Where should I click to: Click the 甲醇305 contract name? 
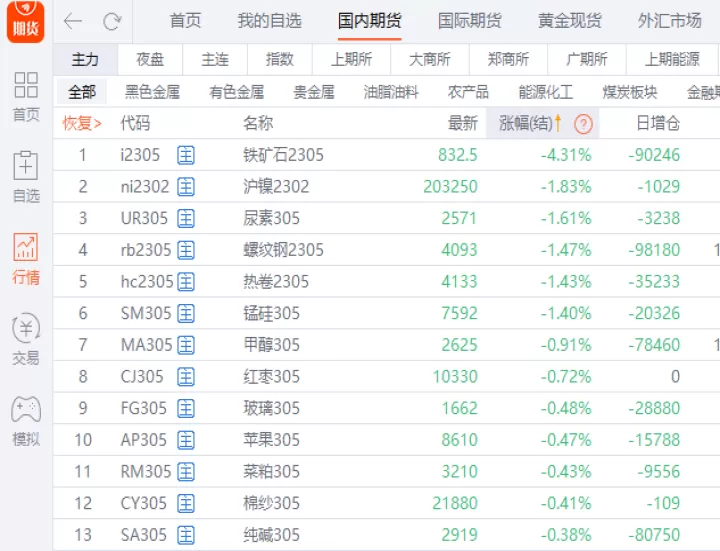pos(271,345)
